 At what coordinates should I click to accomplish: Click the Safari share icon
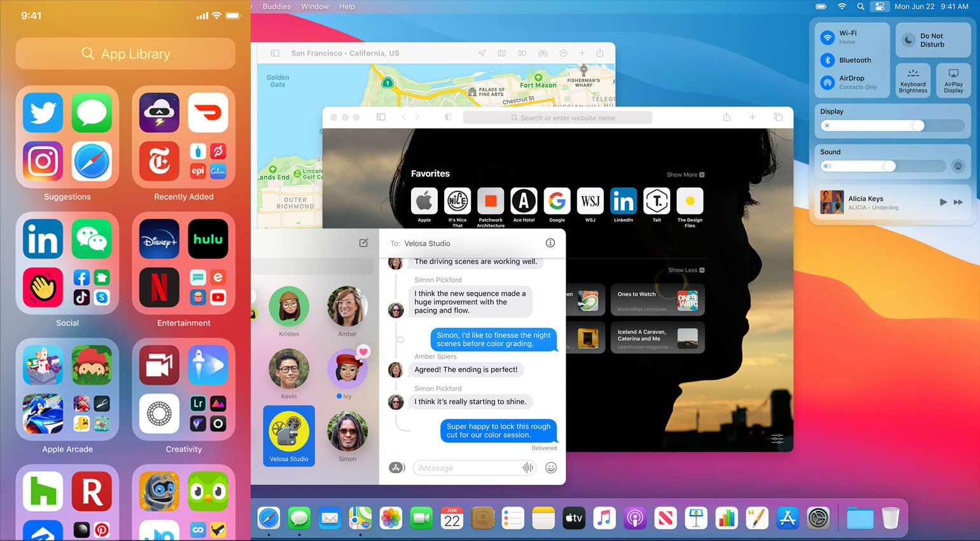(x=726, y=117)
